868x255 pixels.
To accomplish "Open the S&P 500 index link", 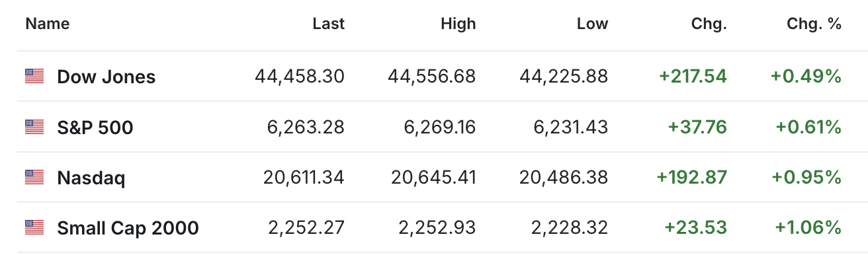I will click(x=95, y=127).
